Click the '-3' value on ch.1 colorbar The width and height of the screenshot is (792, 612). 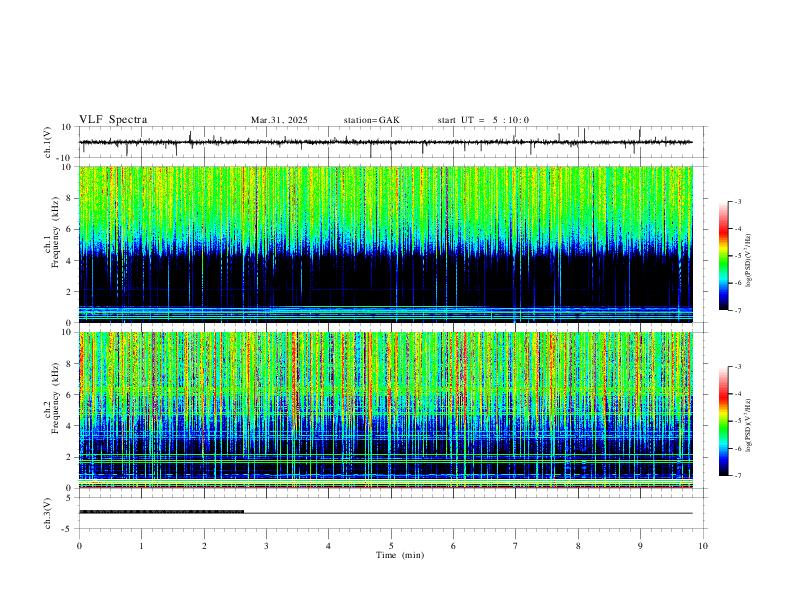[x=738, y=201]
